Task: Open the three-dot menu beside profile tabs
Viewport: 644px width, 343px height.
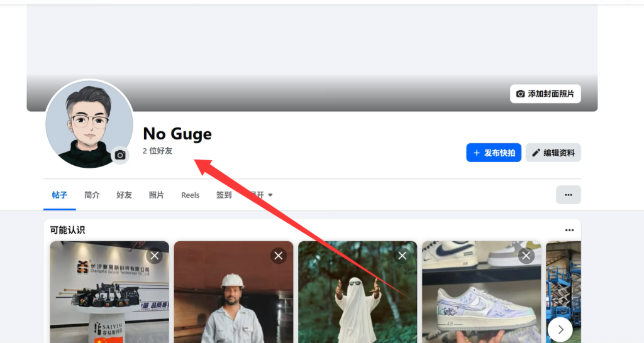Action: coord(568,195)
